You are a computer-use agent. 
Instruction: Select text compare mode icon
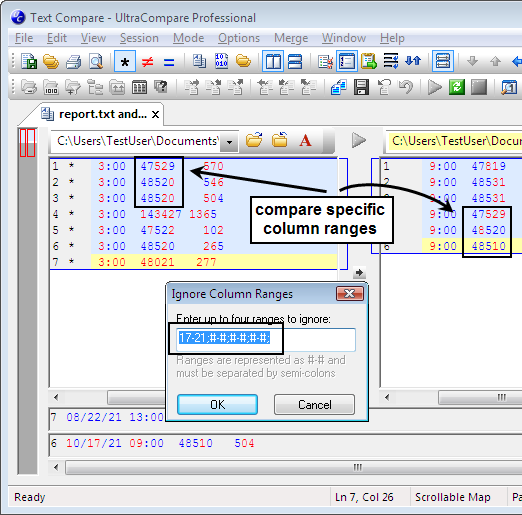(x=199, y=61)
